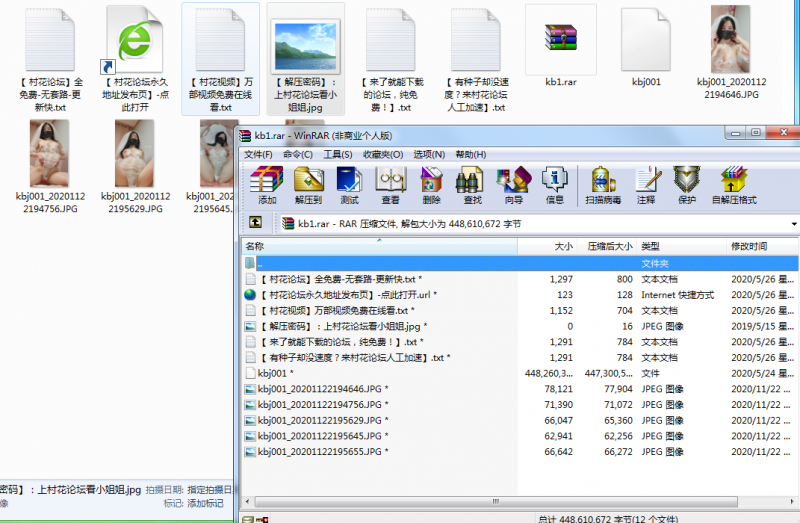Screen dimensions: 800x523
Task: Open the 注释 (Comment) tool
Action: pos(646,186)
